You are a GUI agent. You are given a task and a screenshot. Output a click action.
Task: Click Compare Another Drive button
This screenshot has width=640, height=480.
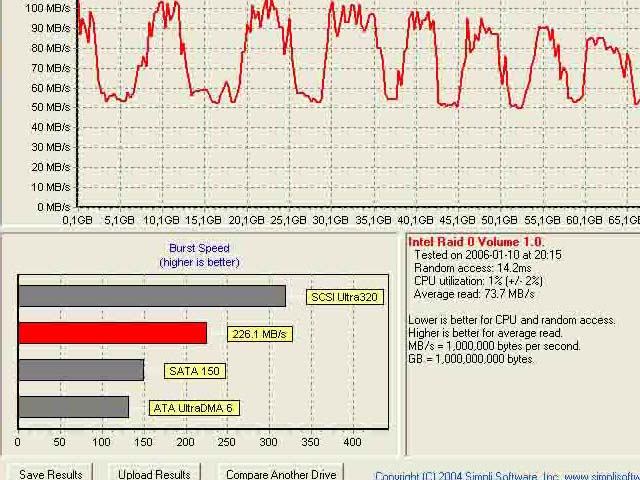tap(281, 473)
